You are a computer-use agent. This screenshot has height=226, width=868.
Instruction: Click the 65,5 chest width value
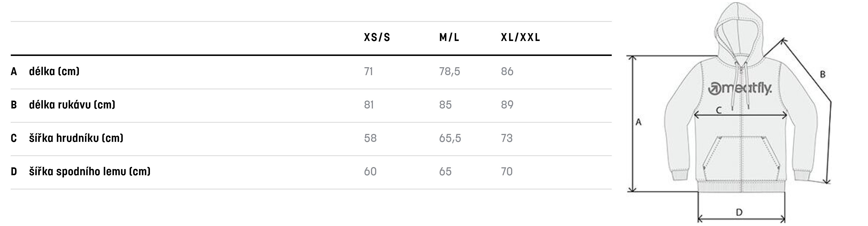[x=450, y=138]
